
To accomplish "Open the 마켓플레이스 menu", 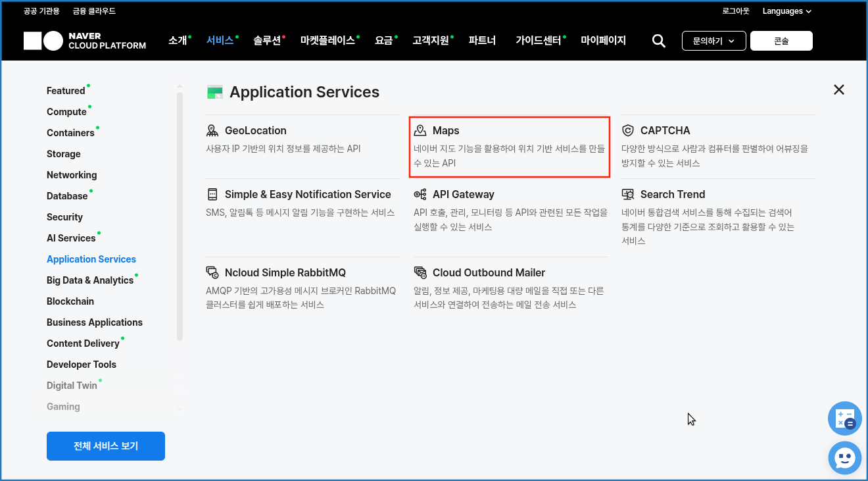I will click(x=327, y=41).
